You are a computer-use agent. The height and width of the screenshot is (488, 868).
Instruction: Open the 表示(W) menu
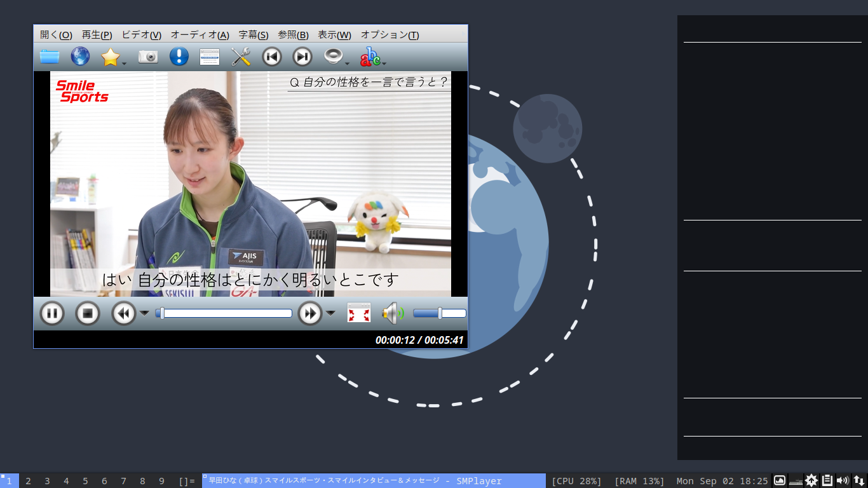(x=335, y=35)
